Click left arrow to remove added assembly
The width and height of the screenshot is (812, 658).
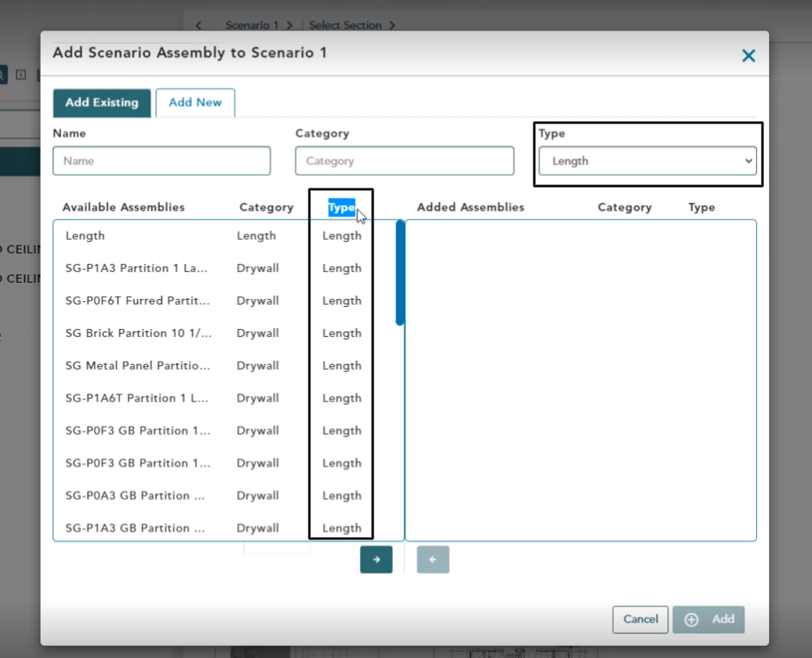(x=433, y=560)
